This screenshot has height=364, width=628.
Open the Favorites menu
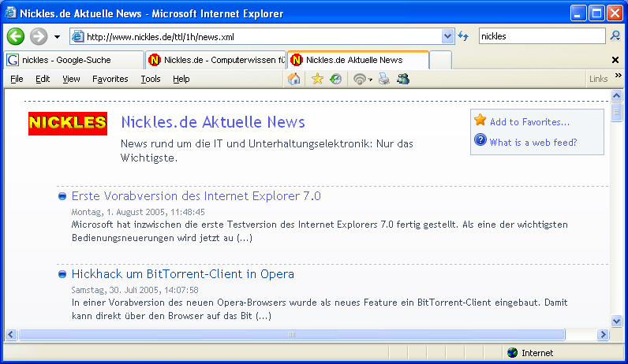110,80
